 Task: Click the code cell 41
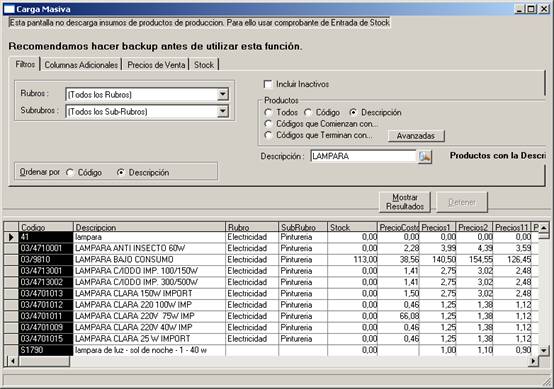pos(46,237)
